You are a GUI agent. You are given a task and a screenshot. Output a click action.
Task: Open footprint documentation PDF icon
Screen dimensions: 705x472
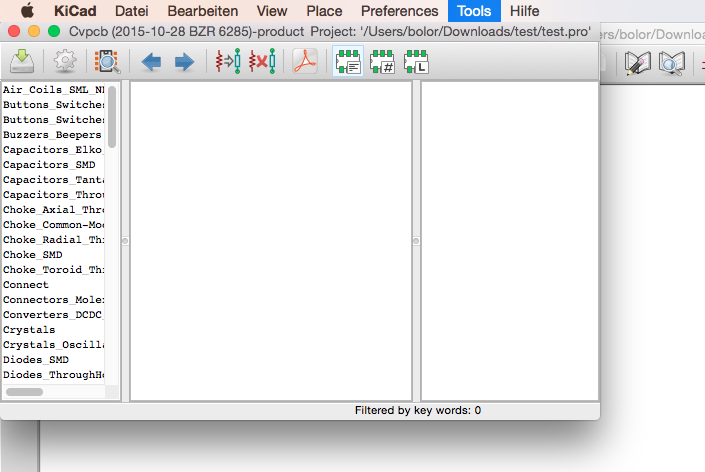pos(305,61)
